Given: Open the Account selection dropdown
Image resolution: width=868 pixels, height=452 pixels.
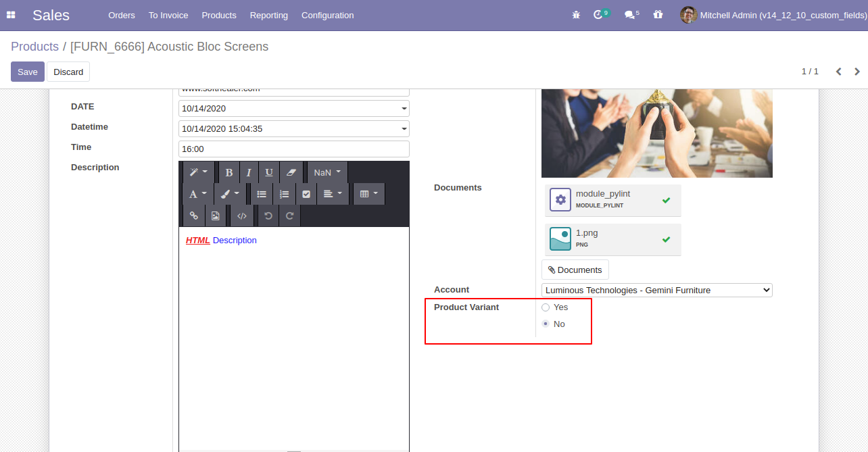Looking at the screenshot, I should [657, 291].
